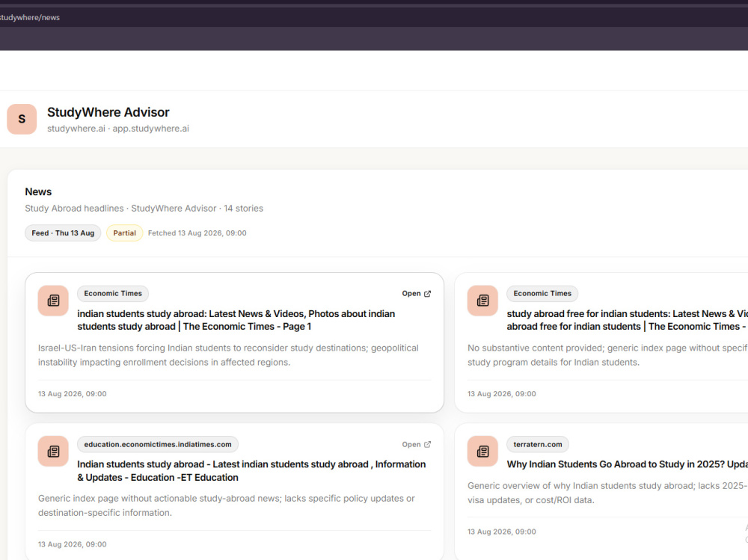Click the terratern.com source tag
The image size is (748, 560).
tap(538, 444)
